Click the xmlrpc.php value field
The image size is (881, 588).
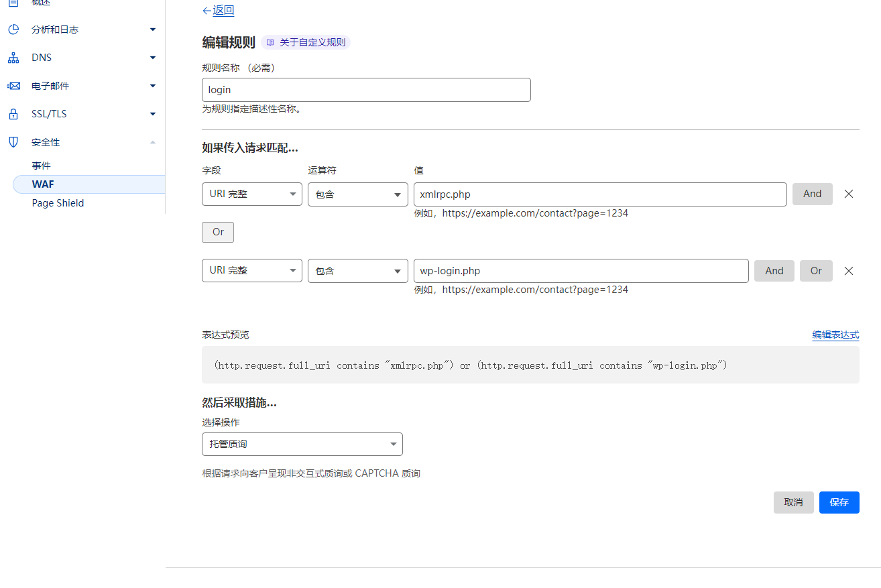pyautogui.click(x=600, y=194)
